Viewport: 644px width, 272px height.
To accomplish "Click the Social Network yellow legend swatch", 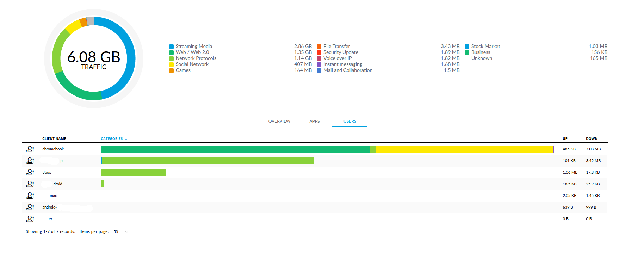I will point(171,64).
